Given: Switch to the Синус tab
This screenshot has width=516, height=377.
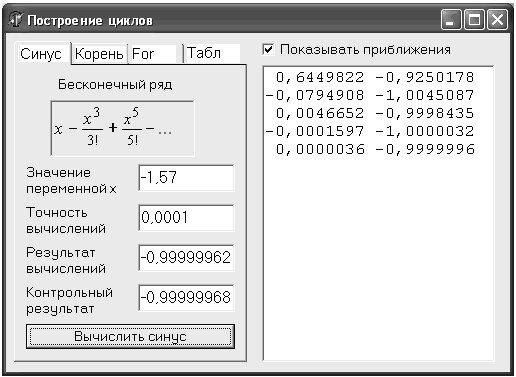Looking at the screenshot, I should click(x=43, y=53).
